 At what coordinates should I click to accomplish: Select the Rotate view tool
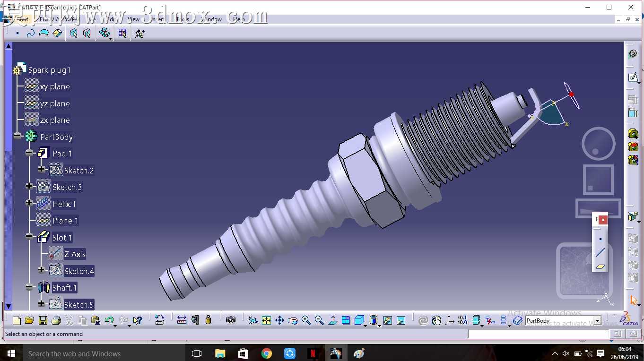pyautogui.click(x=293, y=320)
